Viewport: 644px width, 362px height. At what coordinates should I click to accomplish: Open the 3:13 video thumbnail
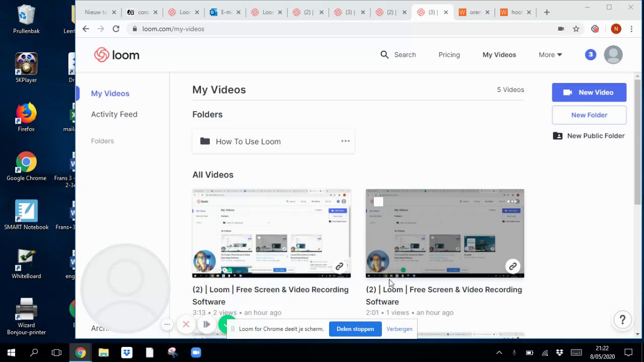coord(272,233)
